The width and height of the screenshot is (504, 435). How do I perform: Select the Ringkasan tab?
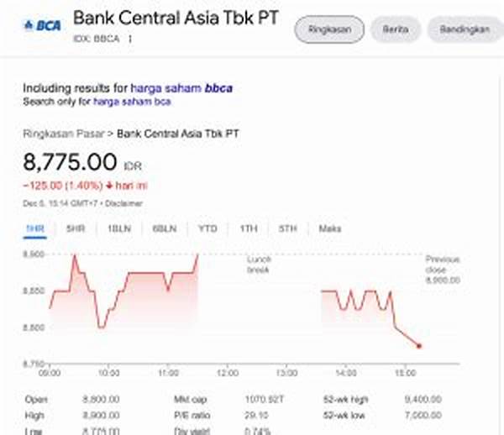328,29
